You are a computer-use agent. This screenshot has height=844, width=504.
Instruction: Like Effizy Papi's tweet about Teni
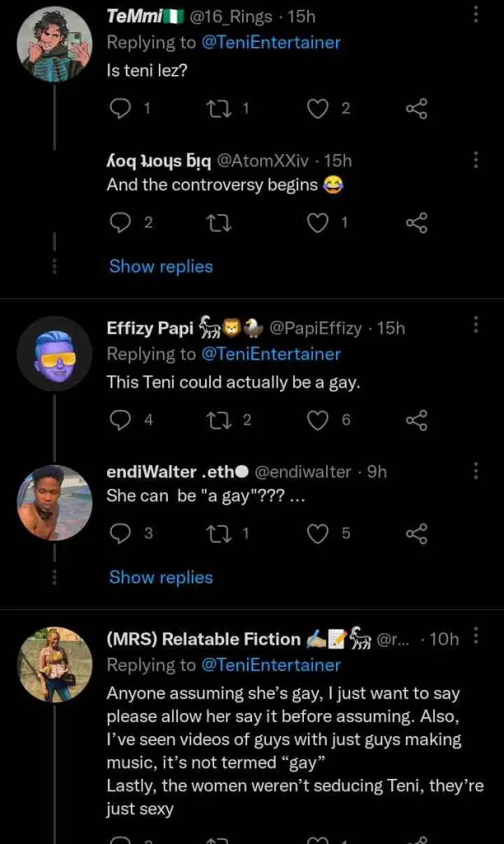[x=318, y=420]
